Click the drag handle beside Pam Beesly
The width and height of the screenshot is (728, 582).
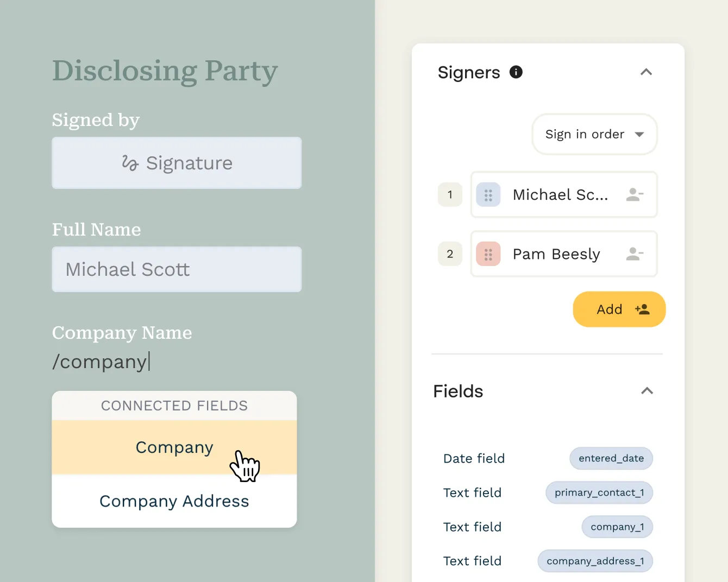[x=488, y=254]
